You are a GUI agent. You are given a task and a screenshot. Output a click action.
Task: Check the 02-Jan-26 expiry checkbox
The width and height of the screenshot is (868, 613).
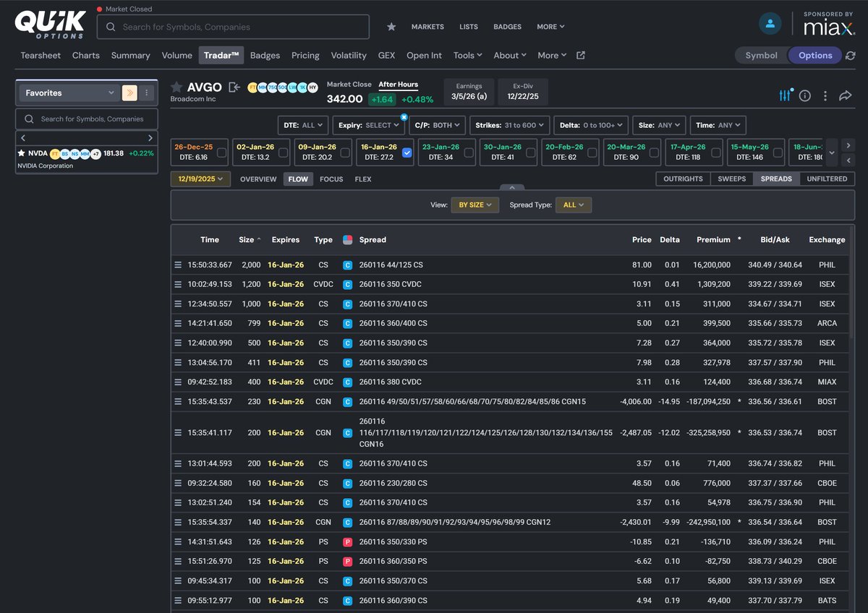pyautogui.click(x=283, y=153)
